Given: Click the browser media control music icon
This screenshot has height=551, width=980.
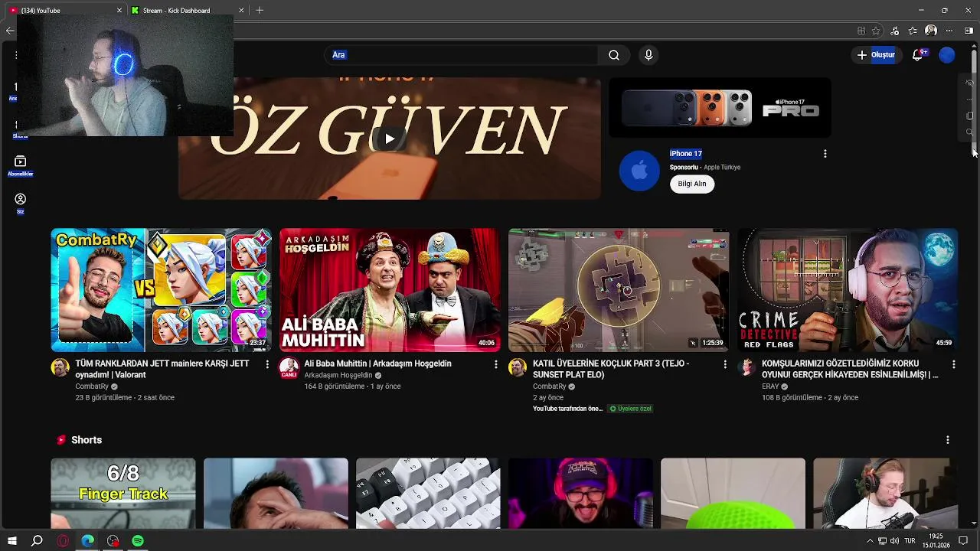Looking at the screenshot, I should 894,31.
